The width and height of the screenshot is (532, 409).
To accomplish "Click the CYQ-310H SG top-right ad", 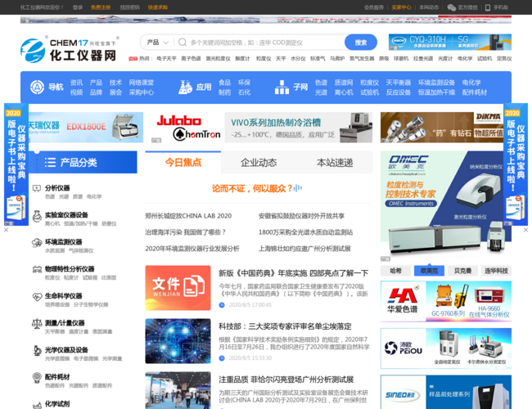I will (450, 43).
